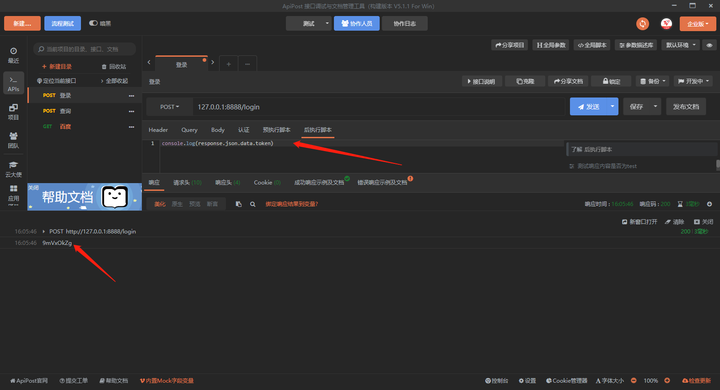Decrease font size with minus icon
The width and height of the screenshot is (720, 390).
[634, 380]
